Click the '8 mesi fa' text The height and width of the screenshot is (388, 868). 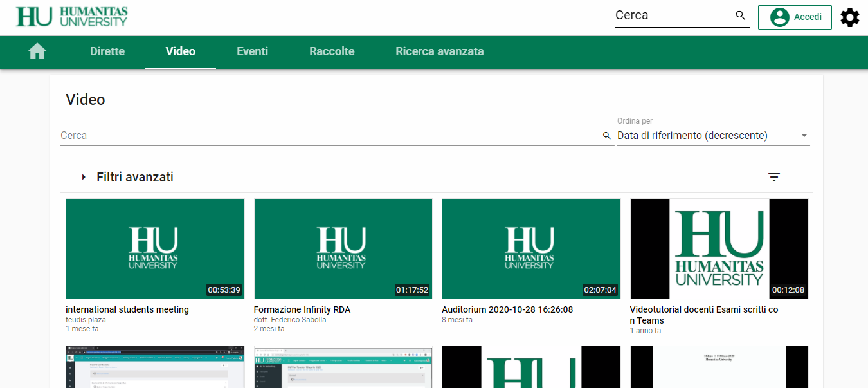457,320
